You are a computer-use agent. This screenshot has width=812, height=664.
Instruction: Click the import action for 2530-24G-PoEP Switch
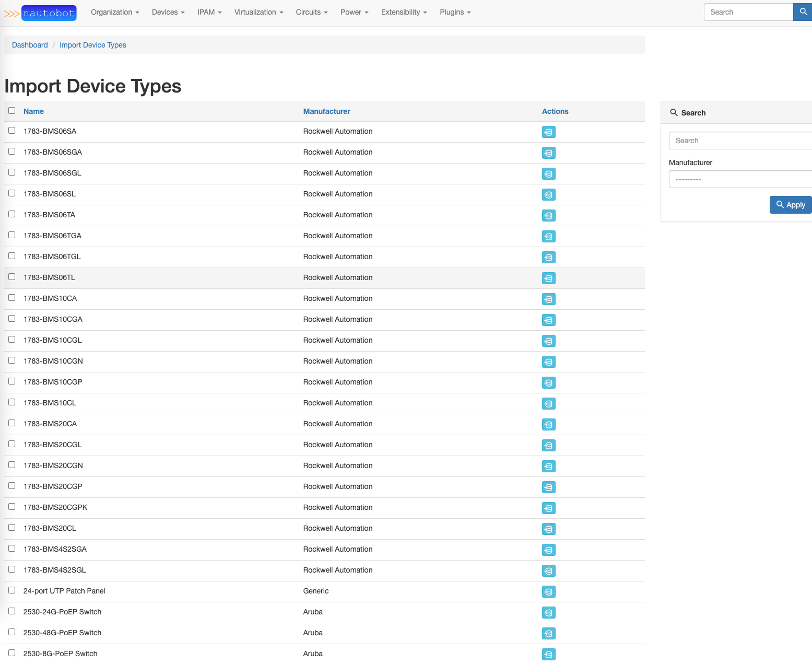[x=548, y=612]
